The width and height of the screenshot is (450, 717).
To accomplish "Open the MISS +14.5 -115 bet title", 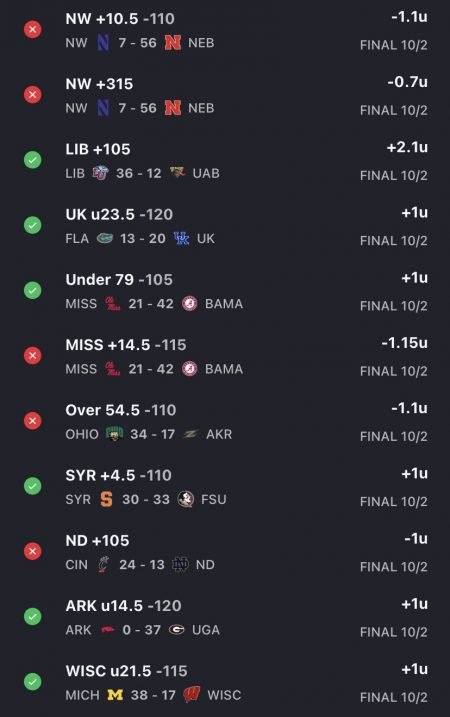I will click(126, 345).
